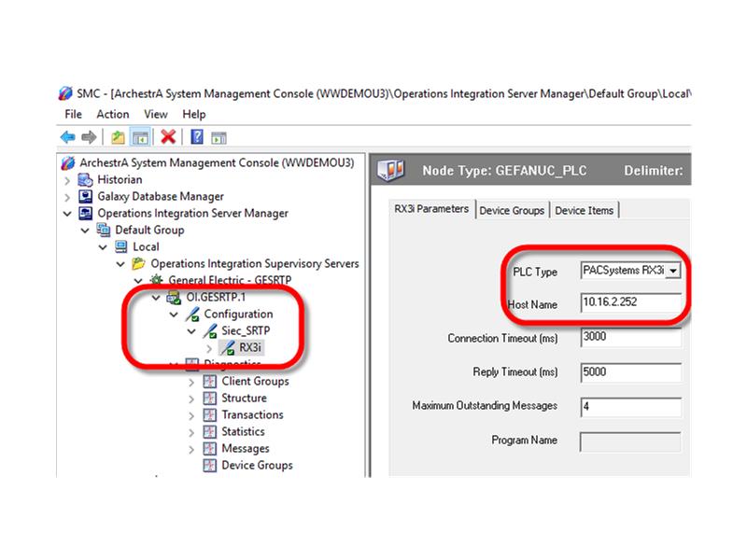The height and width of the screenshot is (560, 747).
Task: Toggle the Show/Hide Action Pane icon
Action: point(218,138)
